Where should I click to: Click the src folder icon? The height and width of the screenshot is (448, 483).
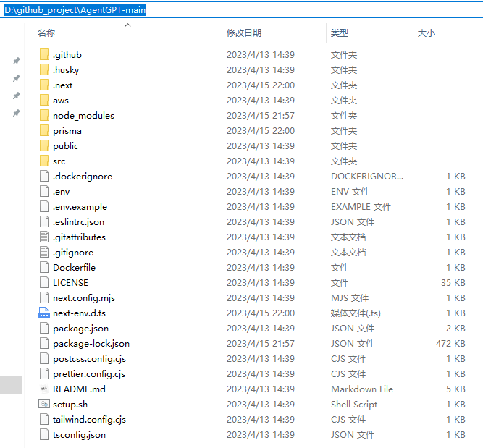(x=44, y=161)
